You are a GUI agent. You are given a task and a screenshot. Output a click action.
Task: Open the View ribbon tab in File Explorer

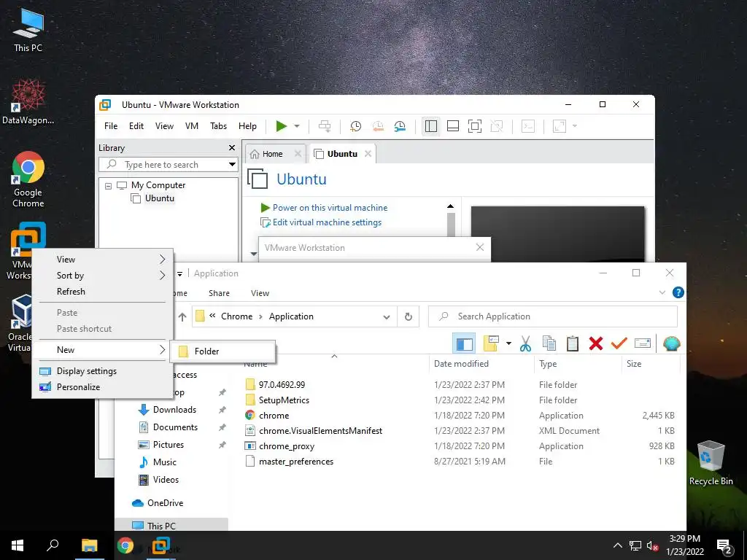[x=260, y=293]
